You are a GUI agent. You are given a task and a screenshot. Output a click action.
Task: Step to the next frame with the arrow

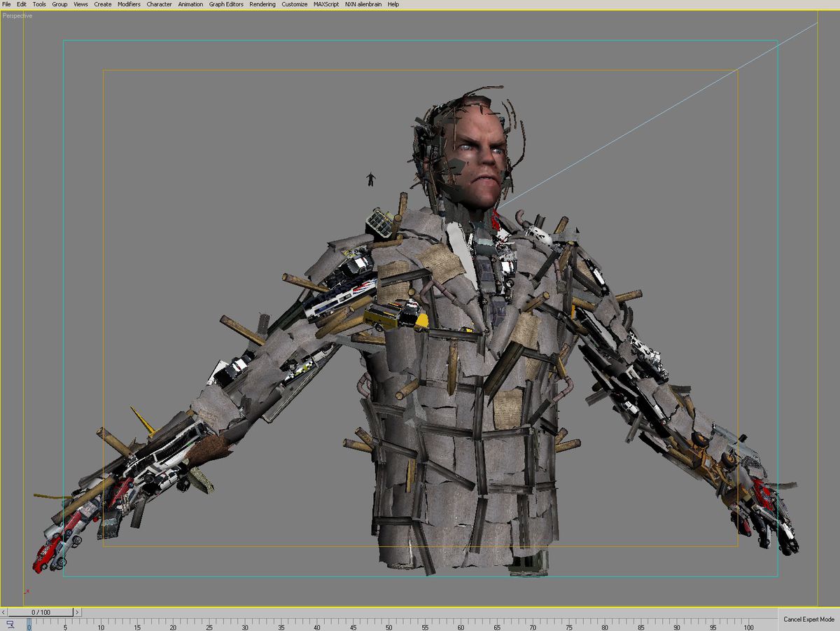coord(76,611)
